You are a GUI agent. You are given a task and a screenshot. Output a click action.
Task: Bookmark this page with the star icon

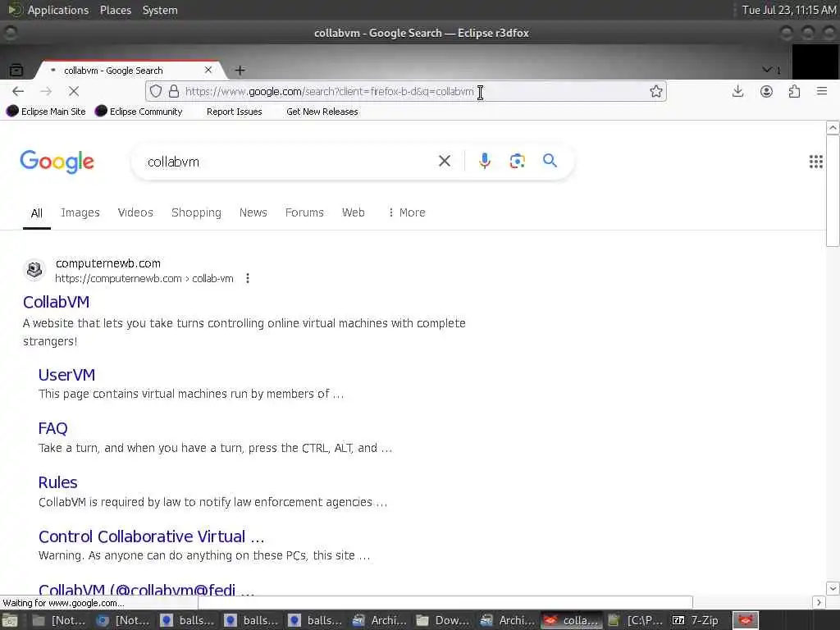pyautogui.click(x=655, y=92)
